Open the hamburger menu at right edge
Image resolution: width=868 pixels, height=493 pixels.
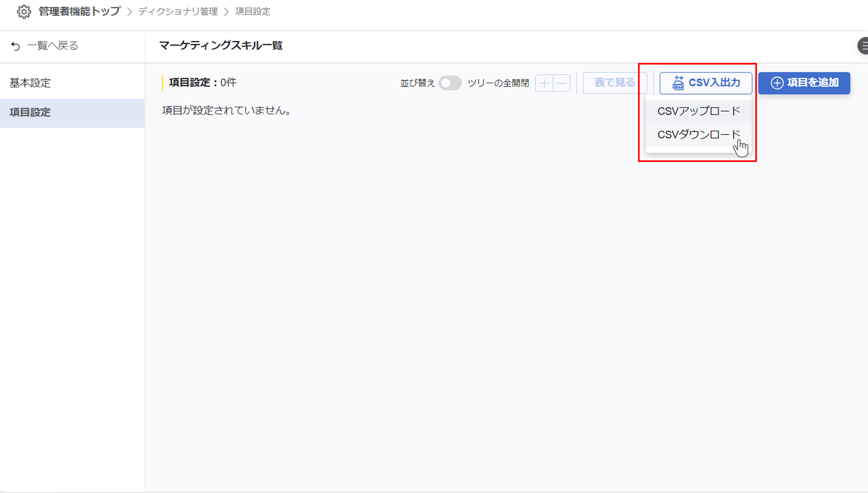[864, 46]
